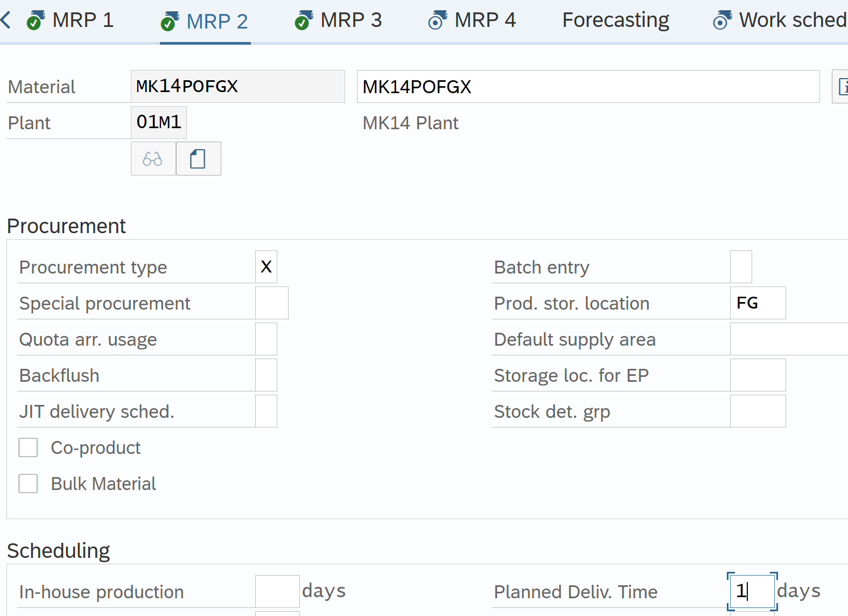Tick the Bulk Material checkbox
Screen dimensions: 848x616
(x=28, y=484)
